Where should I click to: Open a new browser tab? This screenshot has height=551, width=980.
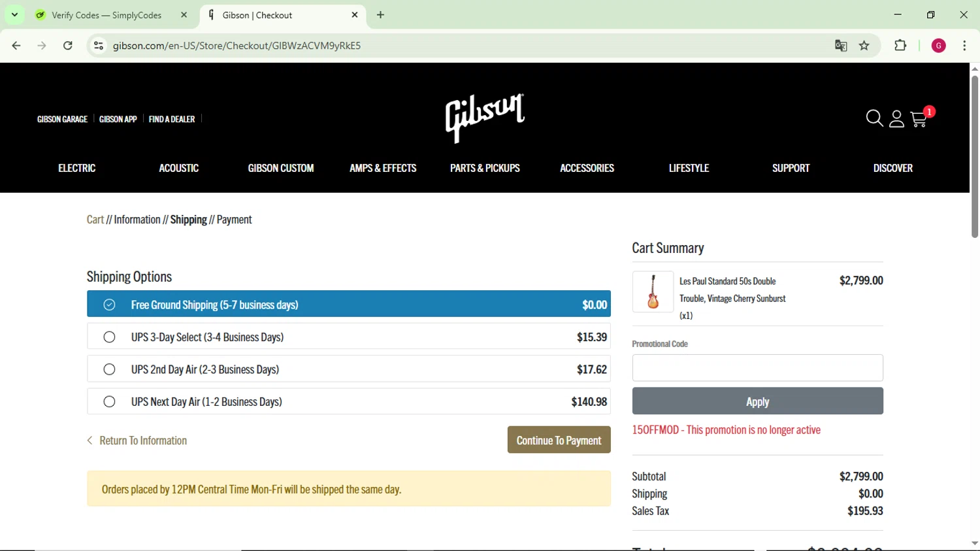tap(381, 15)
